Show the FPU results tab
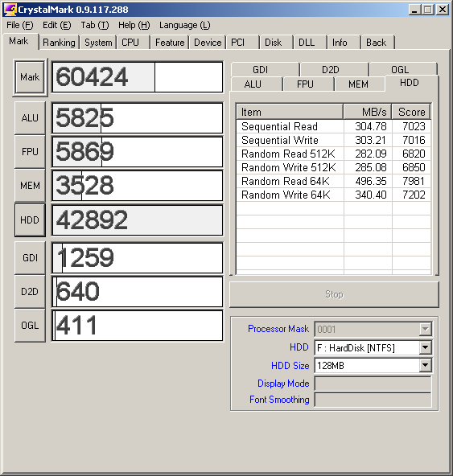Image resolution: width=453 pixels, height=476 pixels. pyautogui.click(x=308, y=84)
